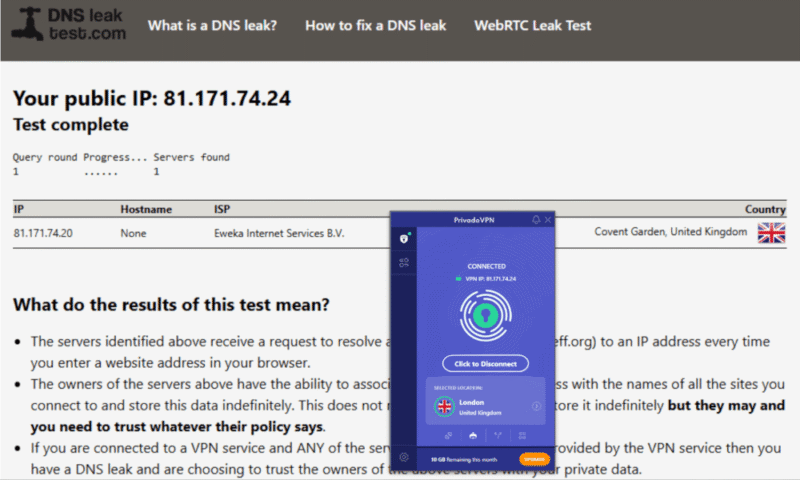This screenshot has width=800, height=480.
Task: Close the PrivadoVPN window
Action: 548,219
